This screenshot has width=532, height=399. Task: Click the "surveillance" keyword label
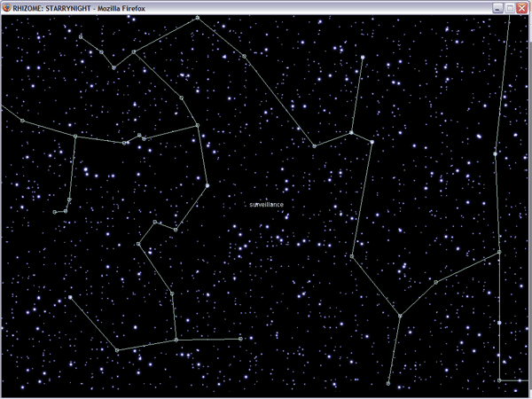pos(266,205)
